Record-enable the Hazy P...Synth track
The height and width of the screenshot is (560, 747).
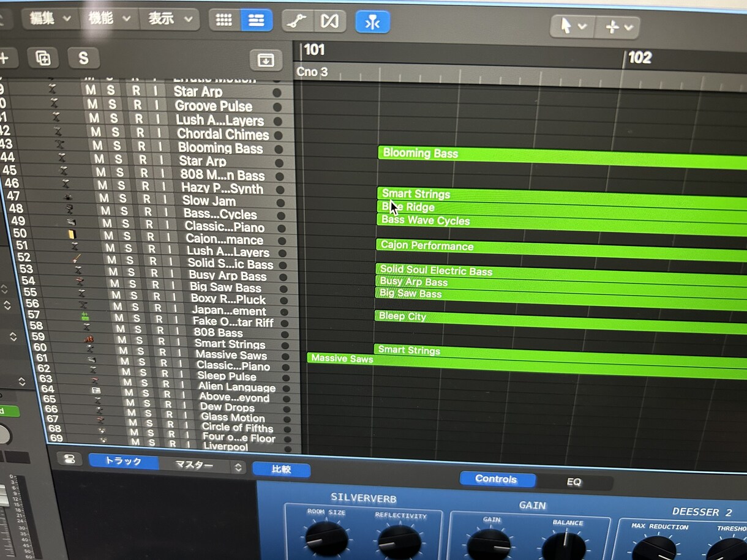146,187
